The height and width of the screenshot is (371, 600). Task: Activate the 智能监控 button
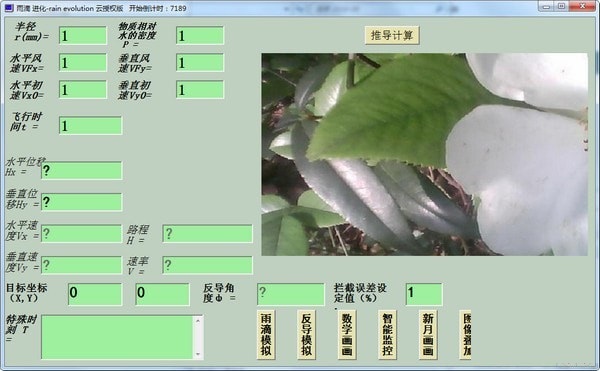388,335
